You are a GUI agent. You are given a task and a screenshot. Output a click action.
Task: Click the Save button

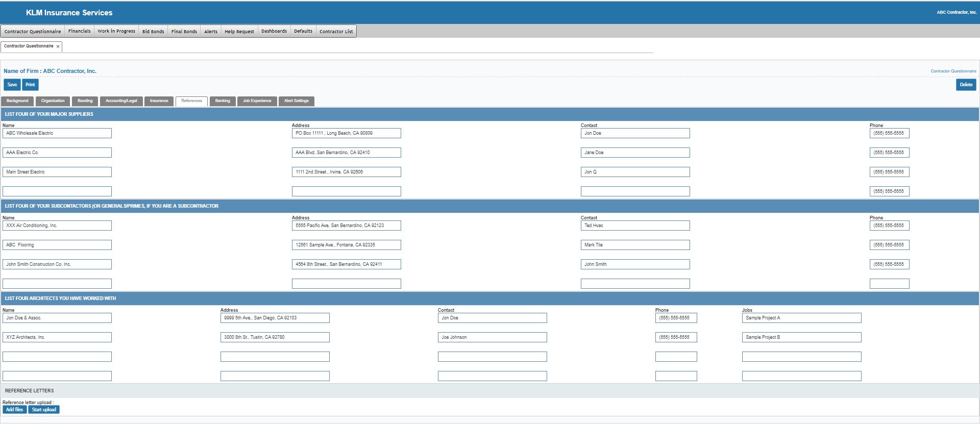tap(12, 85)
